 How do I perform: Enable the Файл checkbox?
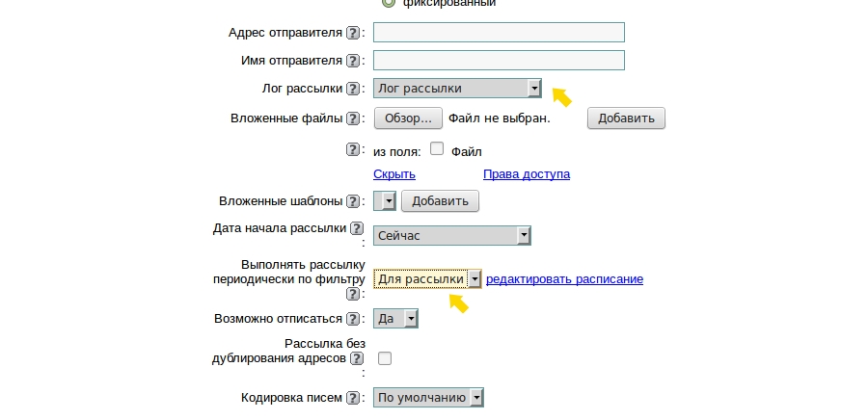tap(437, 149)
